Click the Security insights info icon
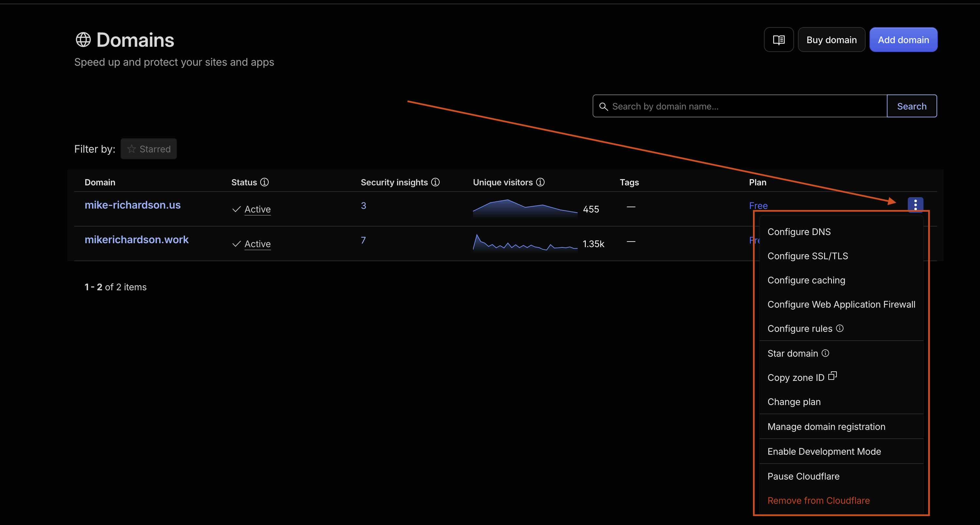Screen dimensions: 980x525 point(435,182)
